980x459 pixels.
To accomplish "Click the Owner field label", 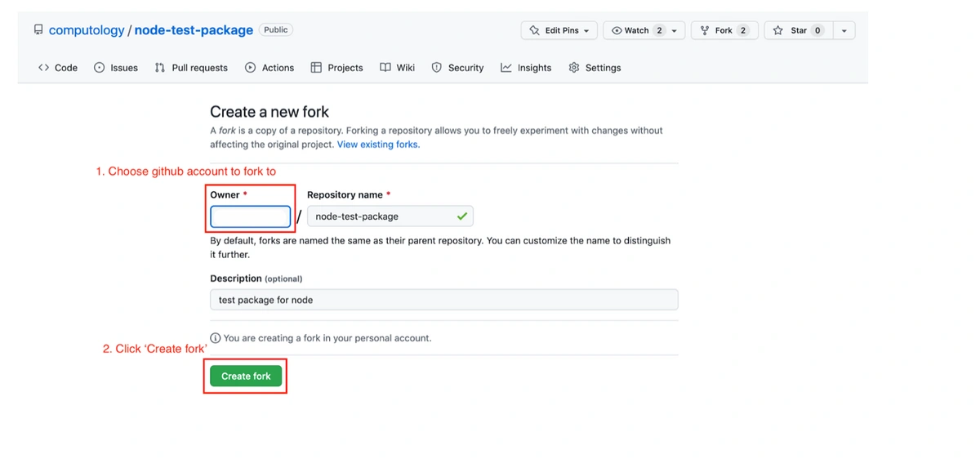I will tap(229, 195).
